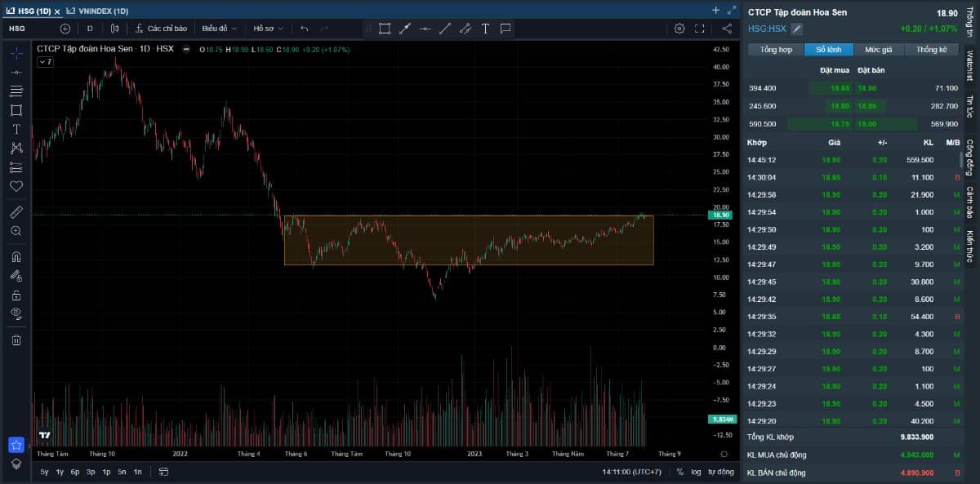Open the object tree layers icon
This screenshot has width=980, height=484.
(x=16, y=464)
